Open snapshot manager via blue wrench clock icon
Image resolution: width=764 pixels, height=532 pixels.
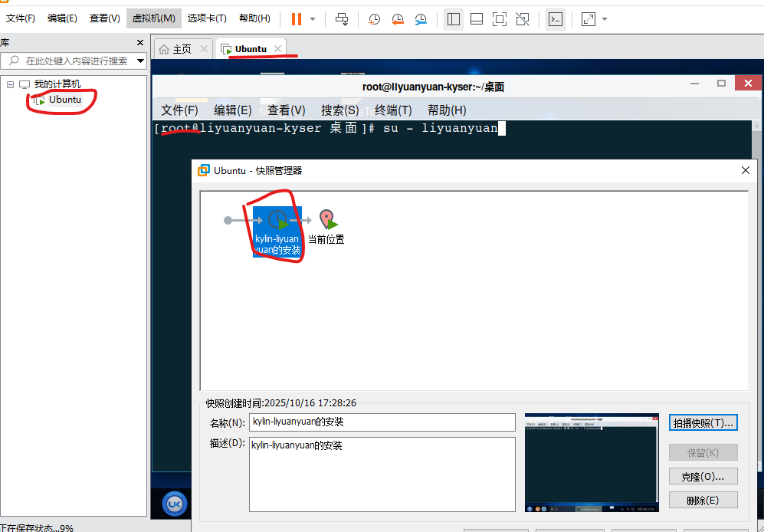click(421, 19)
